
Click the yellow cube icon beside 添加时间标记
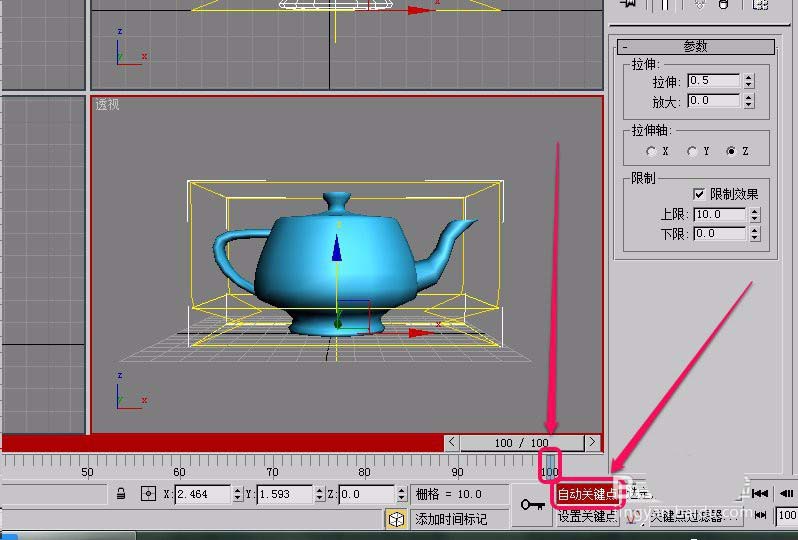[396, 519]
